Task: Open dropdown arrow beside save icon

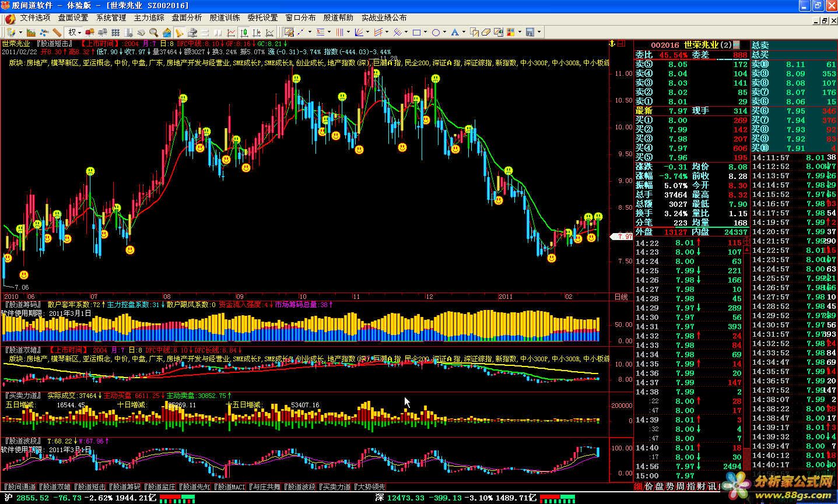Action: point(539,33)
